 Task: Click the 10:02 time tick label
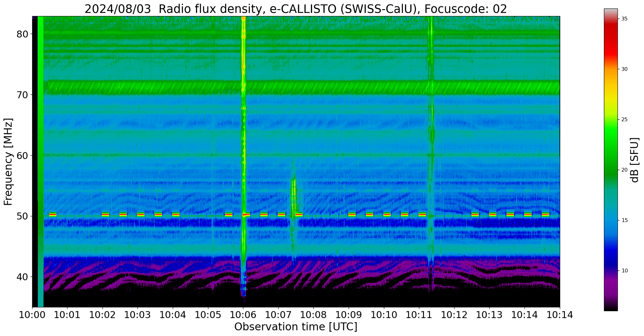coord(102,315)
